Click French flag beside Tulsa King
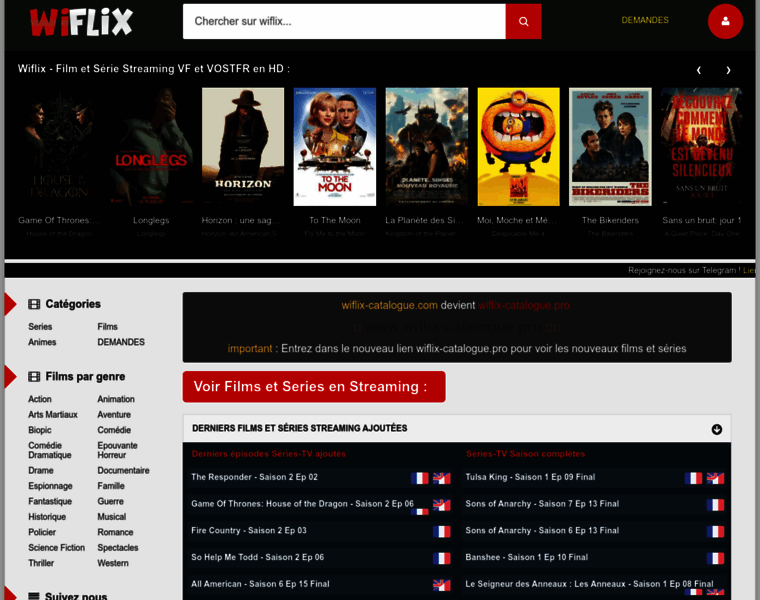The height and width of the screenshot is (600, 760). coord(693,478)
